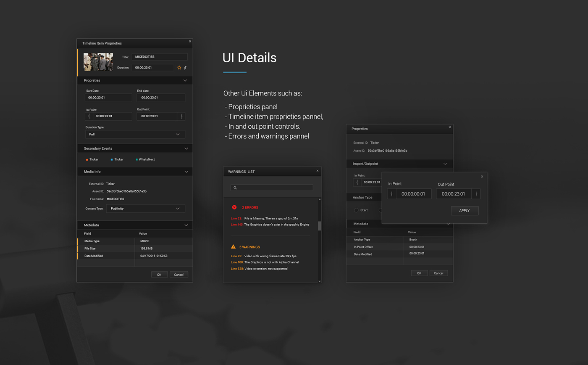Click the pin icon next to the star

pyautogui.click(x=185, y=67)
